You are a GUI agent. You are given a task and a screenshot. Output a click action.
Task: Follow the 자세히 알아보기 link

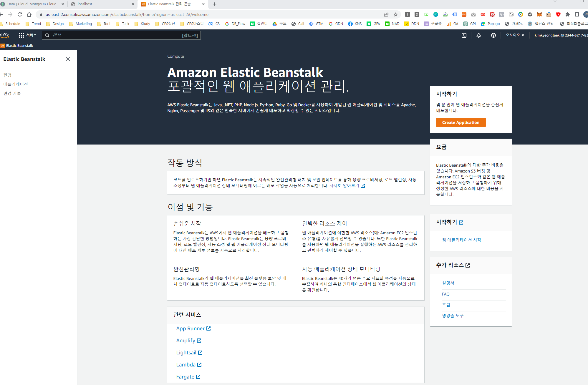tap(347, 186)
